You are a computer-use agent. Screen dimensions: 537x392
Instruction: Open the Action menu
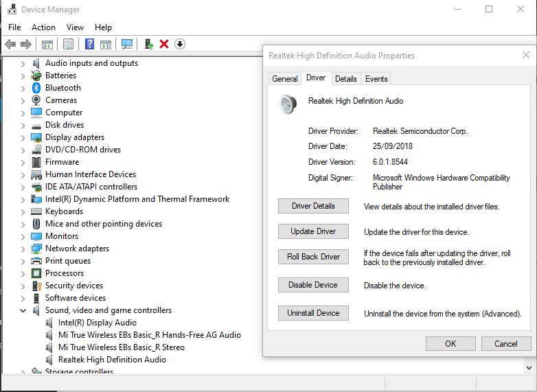pyautogui.click(x=43, y=27)
